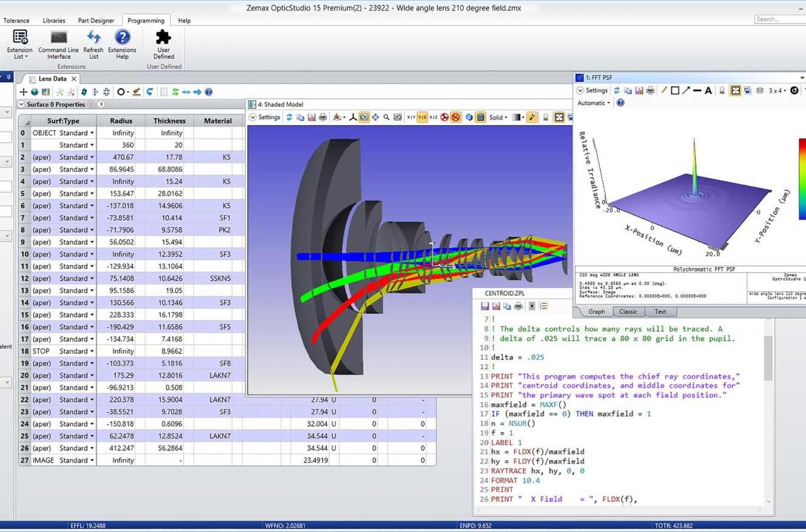Viewport: 806px width, 532px height.
Task: Toggle the highlighted rotate-view button in Shaded Model
Action: pos(364,118)
